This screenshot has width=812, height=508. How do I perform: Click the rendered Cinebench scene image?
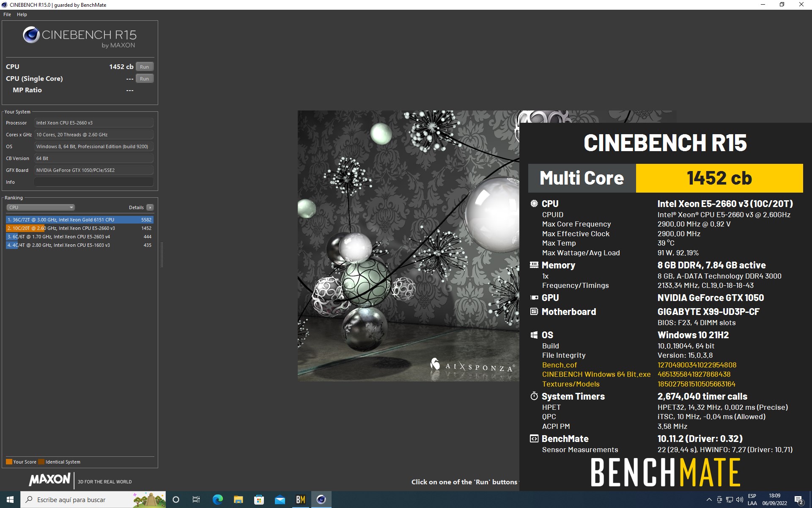tap(408, 246)
